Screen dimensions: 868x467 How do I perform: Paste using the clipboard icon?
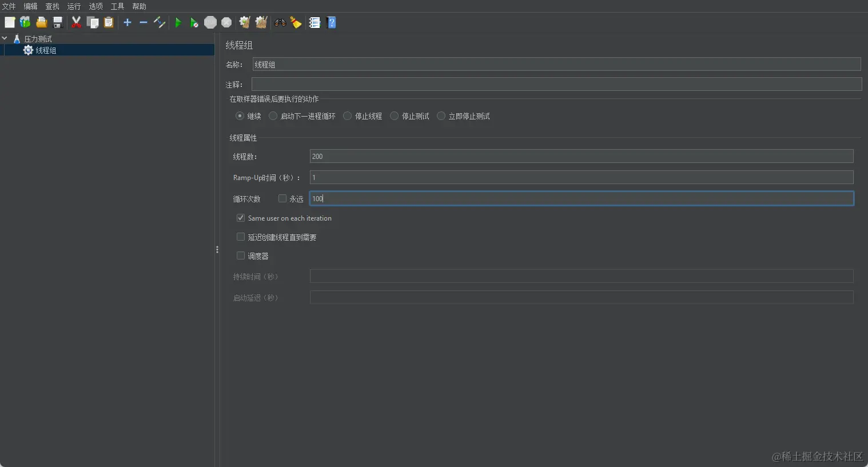(109, 22)
